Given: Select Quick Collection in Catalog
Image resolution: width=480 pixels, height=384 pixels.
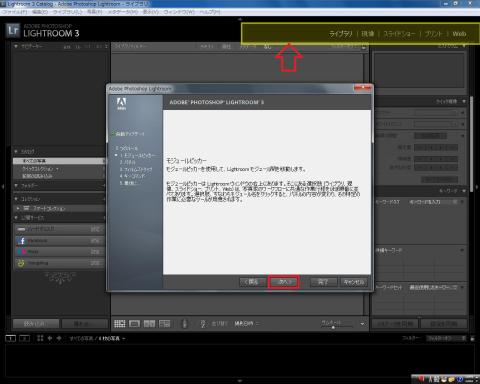Looking at the screenshot, I should 59,169.
